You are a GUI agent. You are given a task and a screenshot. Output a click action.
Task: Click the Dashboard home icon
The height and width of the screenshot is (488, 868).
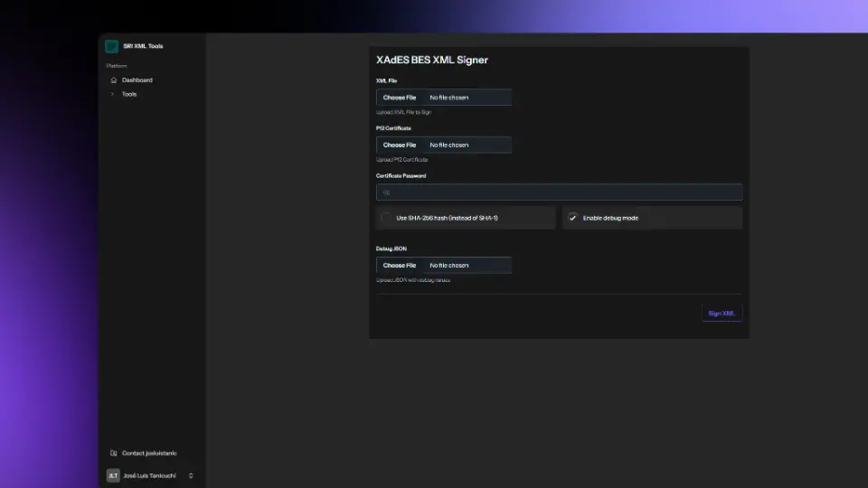113,80
